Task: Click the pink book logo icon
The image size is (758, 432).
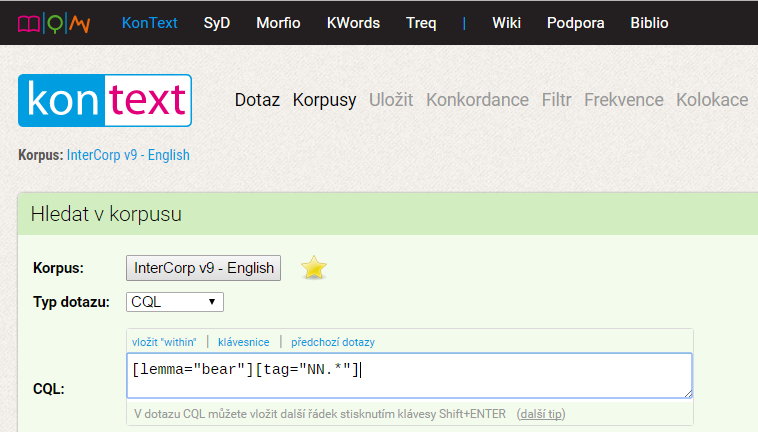Action: point(29,23)
